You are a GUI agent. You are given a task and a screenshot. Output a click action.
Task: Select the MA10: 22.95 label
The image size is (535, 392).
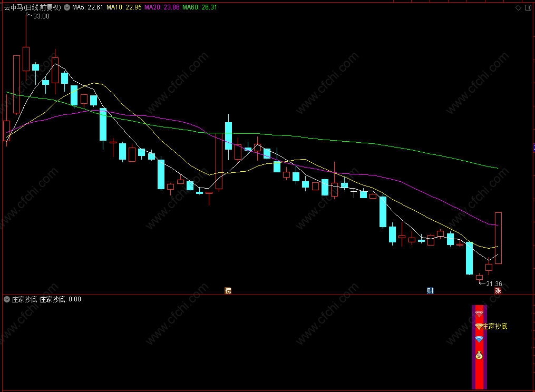tap(124, 7)
